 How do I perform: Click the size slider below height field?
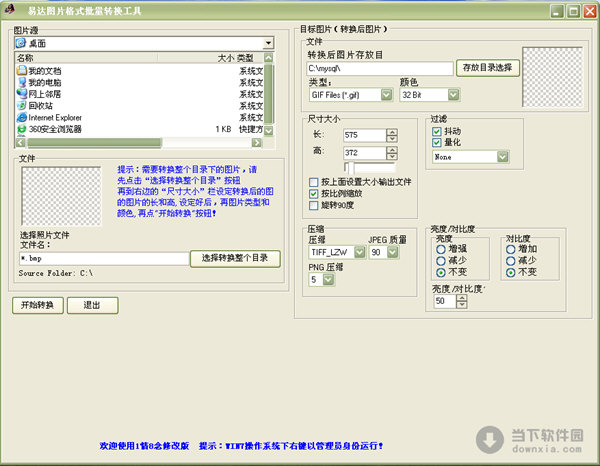click(x=348, y=166)
